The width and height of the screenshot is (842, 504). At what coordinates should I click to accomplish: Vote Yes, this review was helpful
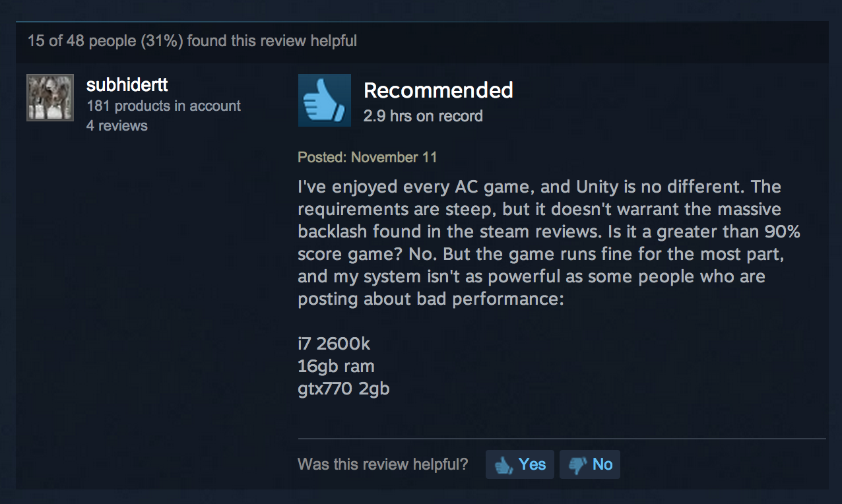[520, 464]
